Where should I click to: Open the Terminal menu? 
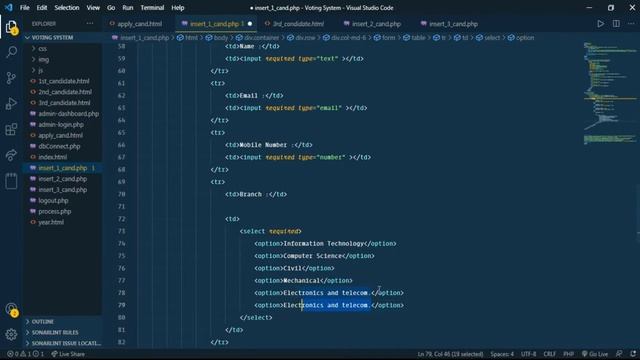(152, 8)
